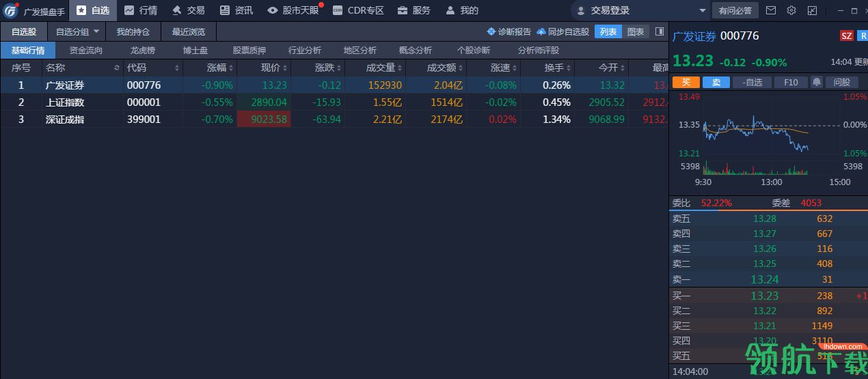This screenshot has width=868, height=379.
Task: Open the 概念分析 sub-tab
Action: (x=416, y=50)
